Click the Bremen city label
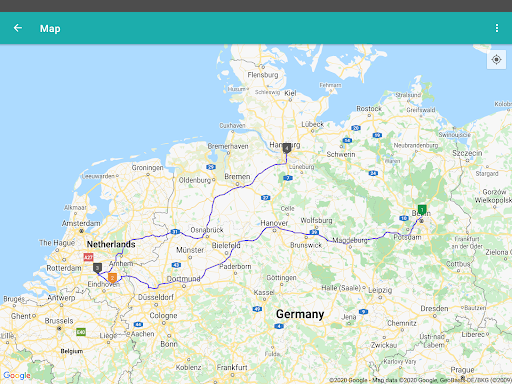Viewport: 512px width, 384px height. [237, 176]
